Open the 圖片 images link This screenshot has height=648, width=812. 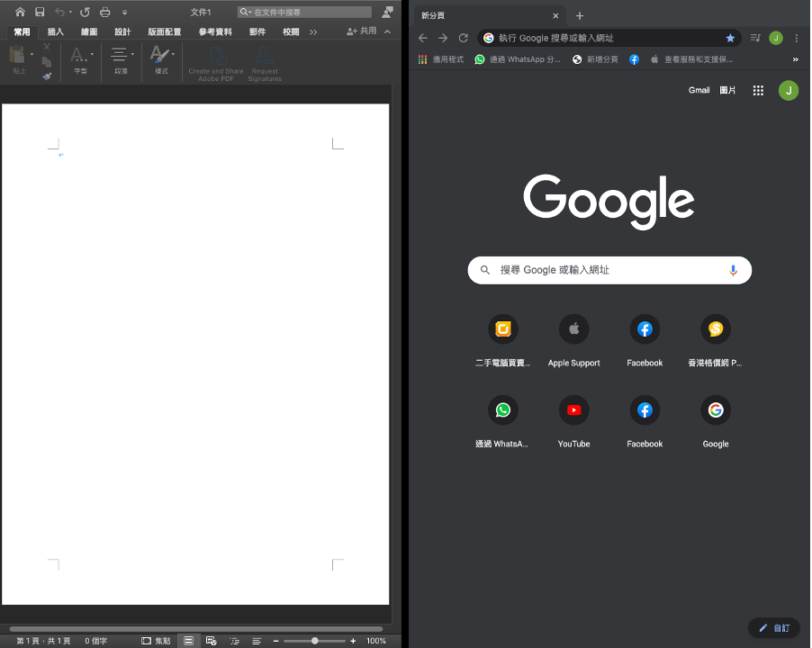[x=727, y=90]
